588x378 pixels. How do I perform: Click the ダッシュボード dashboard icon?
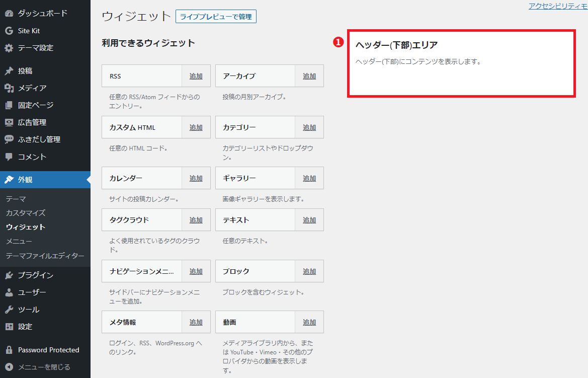(x=9, y=14)
